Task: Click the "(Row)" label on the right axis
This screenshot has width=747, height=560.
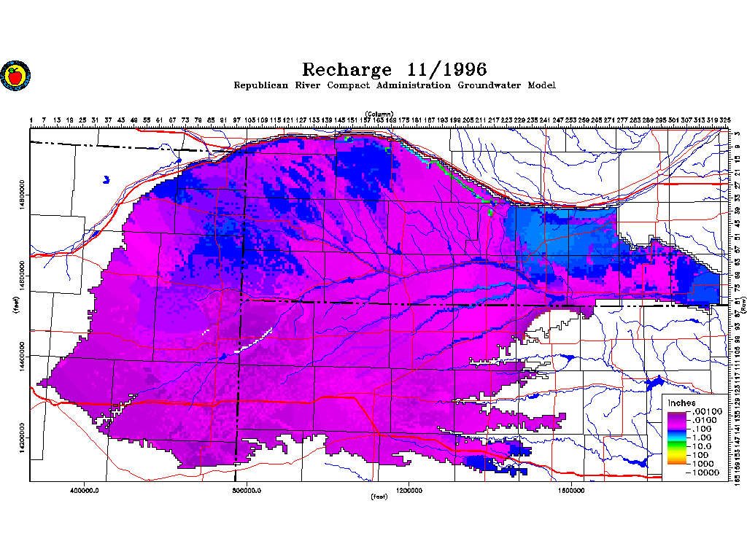Action: [x=742, y=306]
